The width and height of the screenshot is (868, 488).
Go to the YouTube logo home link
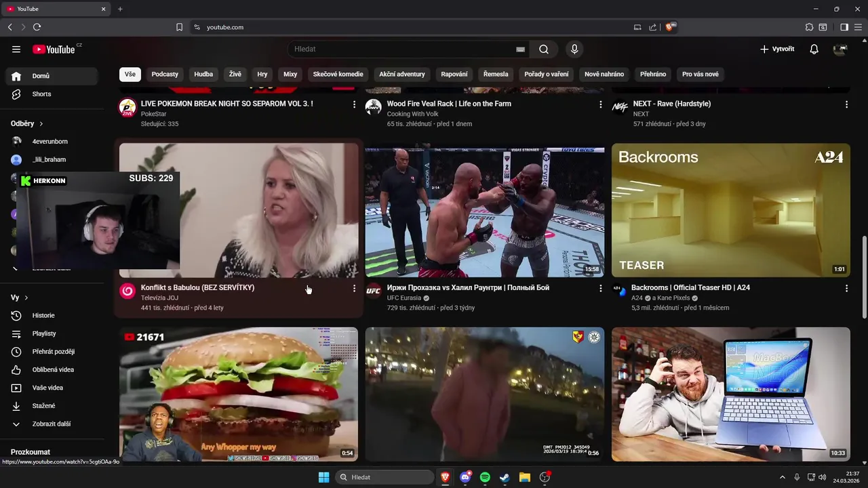pyautogui.click(x=54, y=49)
